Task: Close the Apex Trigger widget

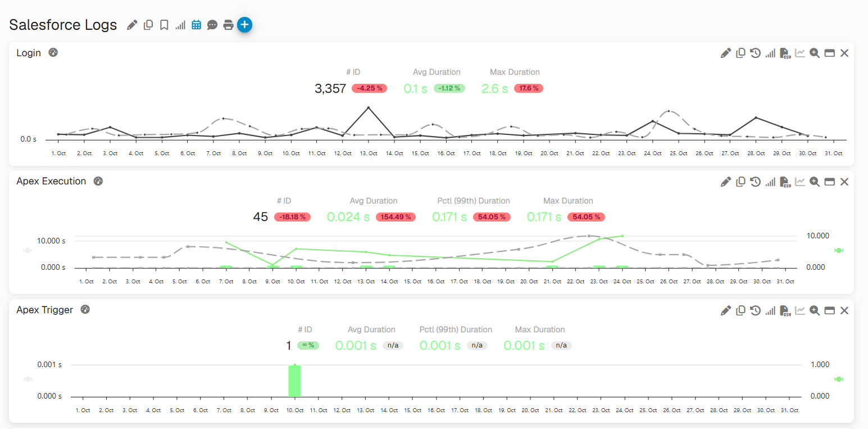Action: point(844,310)
